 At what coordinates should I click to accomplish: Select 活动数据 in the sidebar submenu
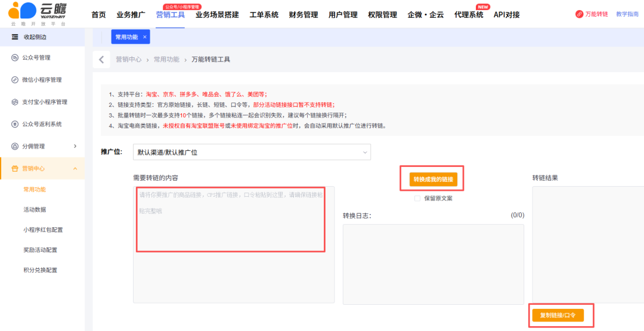coord(35,210)
